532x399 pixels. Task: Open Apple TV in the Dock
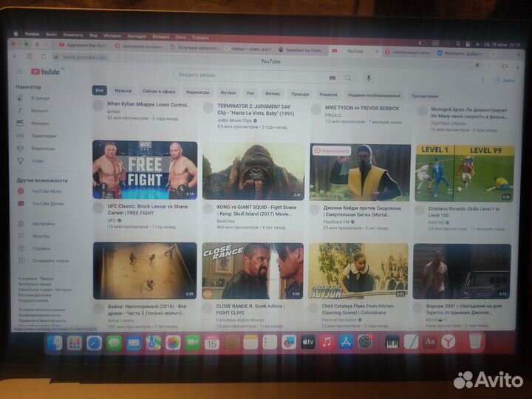tap(307, 342)
